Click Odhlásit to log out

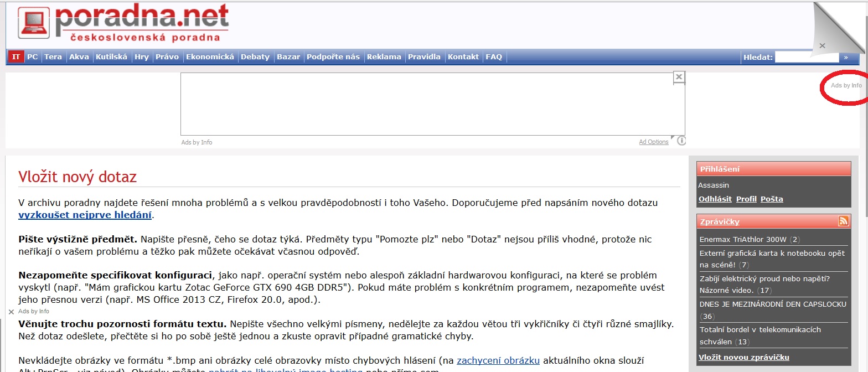[x=715, y=199]
